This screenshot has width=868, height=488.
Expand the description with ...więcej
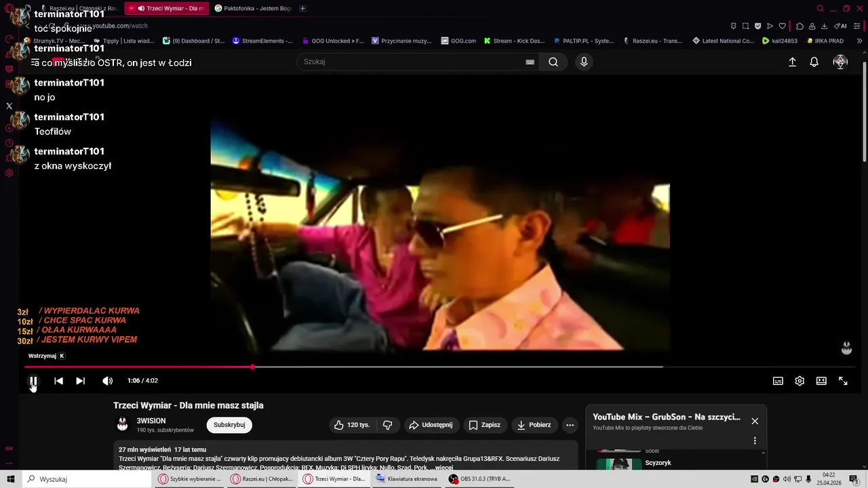point(442,468)
